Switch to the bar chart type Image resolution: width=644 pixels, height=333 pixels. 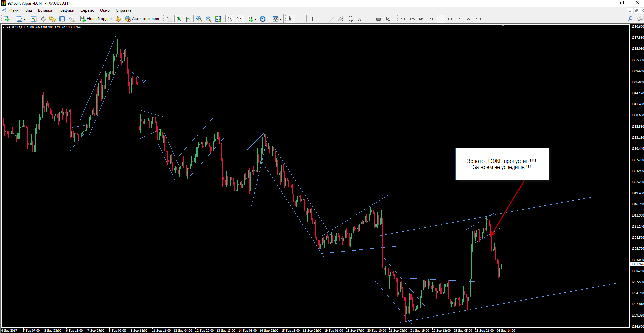pyautogui.click(x=169, y=19)
